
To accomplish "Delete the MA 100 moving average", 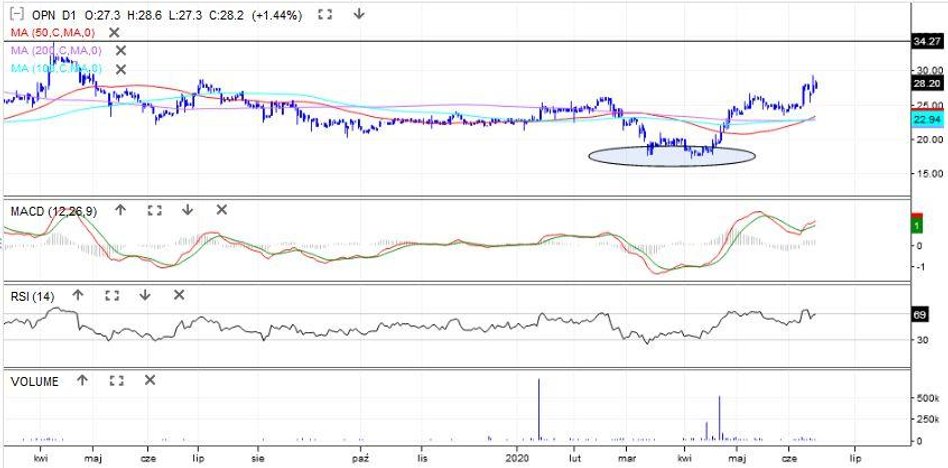I will click(121, 69).
